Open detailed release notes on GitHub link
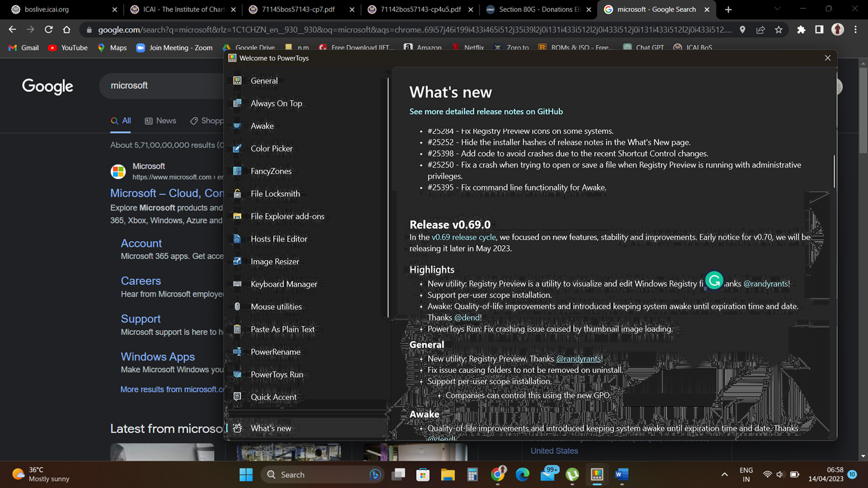 486,112
